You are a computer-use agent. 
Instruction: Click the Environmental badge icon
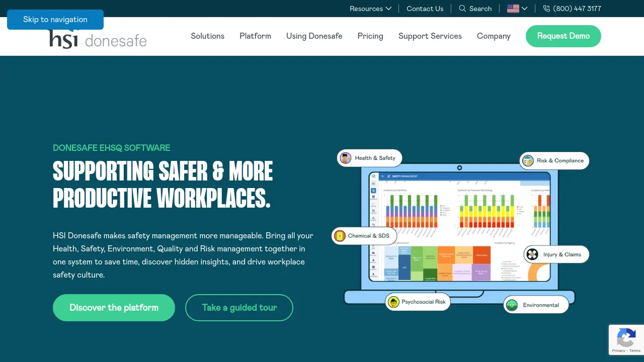(512, 305)
